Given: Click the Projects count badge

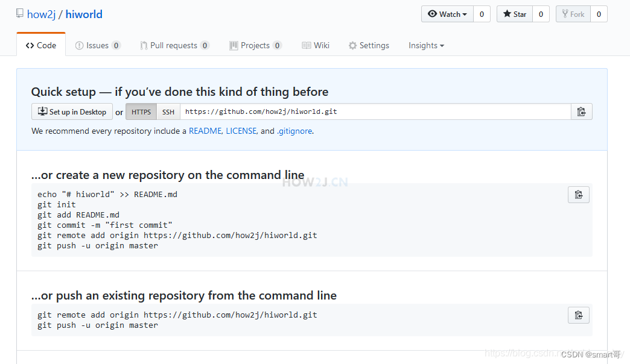Looking at the screenshot, I should coord(277,45).
